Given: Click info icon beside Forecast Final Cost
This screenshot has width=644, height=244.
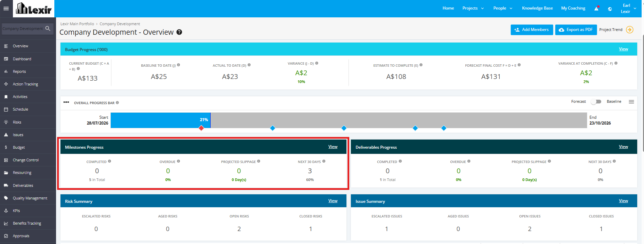Looking at the screenshot, I should coord(519,65).
